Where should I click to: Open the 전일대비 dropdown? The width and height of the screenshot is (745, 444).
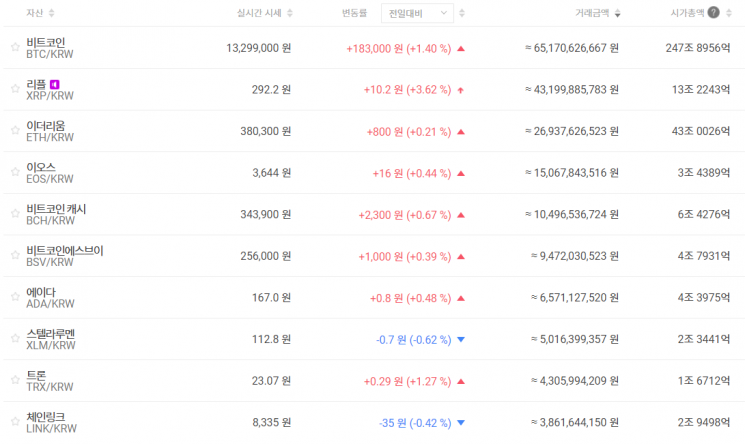(x=417, y=13)
